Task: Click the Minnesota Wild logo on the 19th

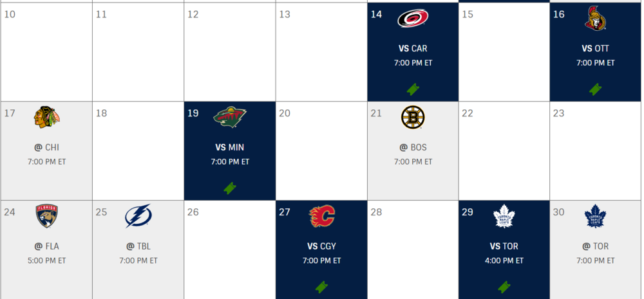Action: [230, 117]
